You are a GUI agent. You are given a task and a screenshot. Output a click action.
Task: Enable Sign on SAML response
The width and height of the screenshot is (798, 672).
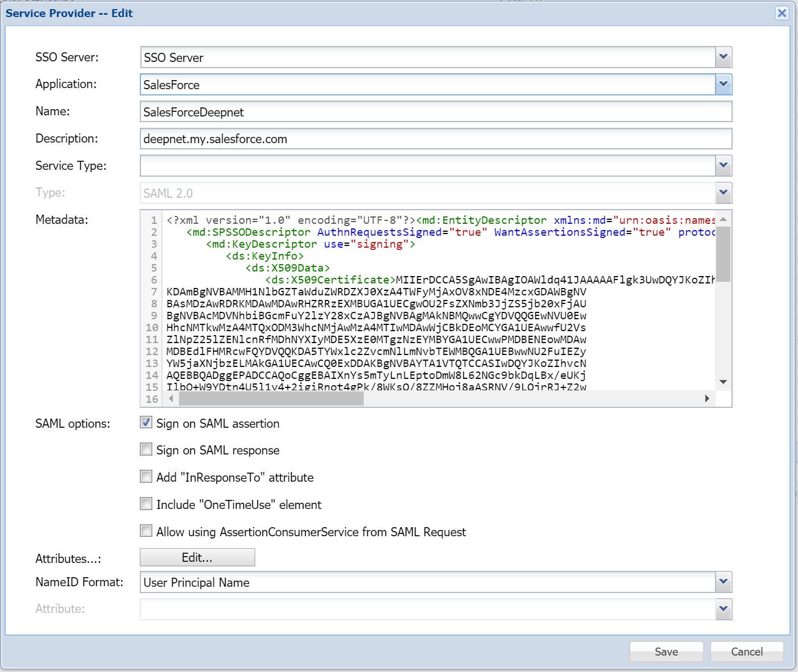[x=146, y=450]
